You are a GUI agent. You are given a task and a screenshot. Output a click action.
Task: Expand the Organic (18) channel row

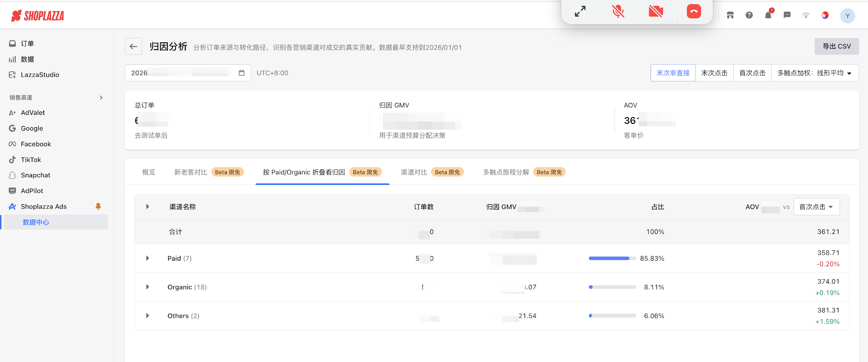tap(147, 287)
